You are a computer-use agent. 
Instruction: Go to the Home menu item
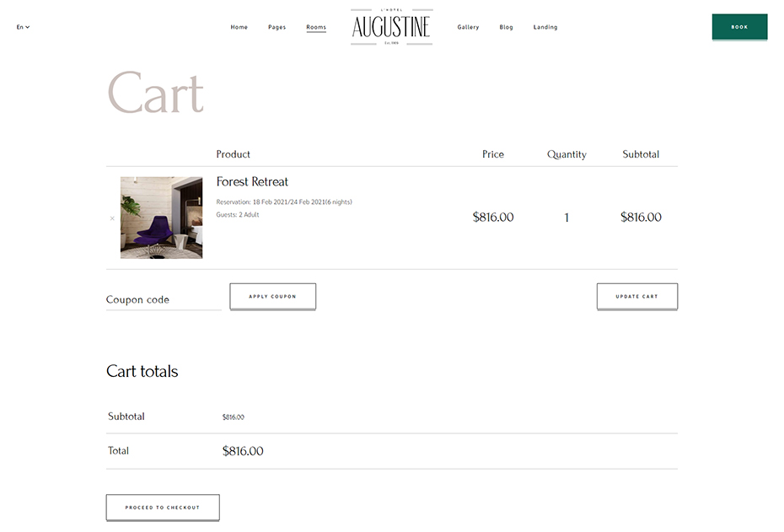(x=239, y=27)
